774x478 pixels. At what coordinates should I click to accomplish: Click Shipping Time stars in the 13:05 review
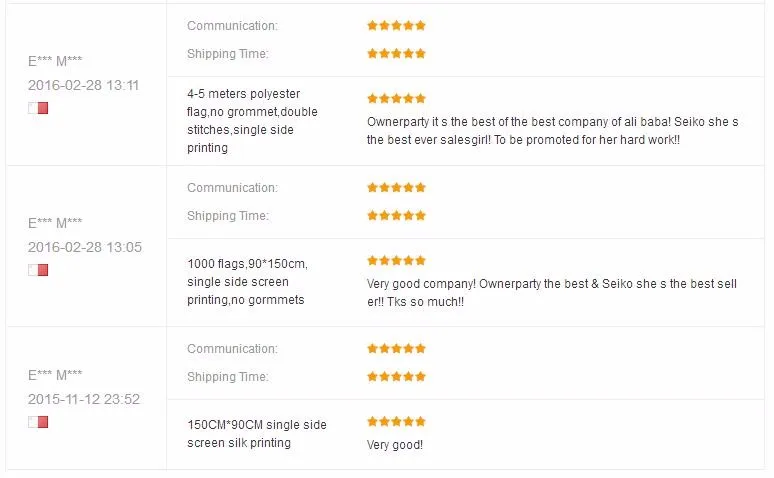point(396,215)
